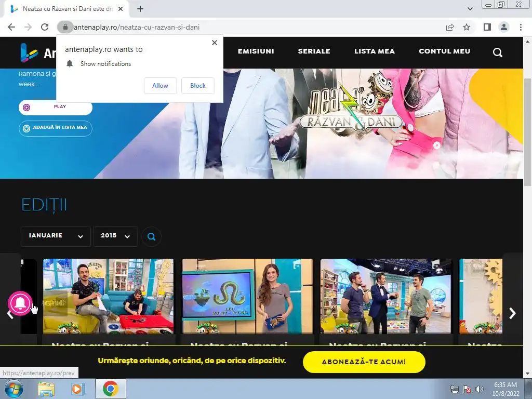Image resolution: width=532 pixels, height=399 pixels.
Task: Open episode thumbnail with men on sofa
Action: 108,296
